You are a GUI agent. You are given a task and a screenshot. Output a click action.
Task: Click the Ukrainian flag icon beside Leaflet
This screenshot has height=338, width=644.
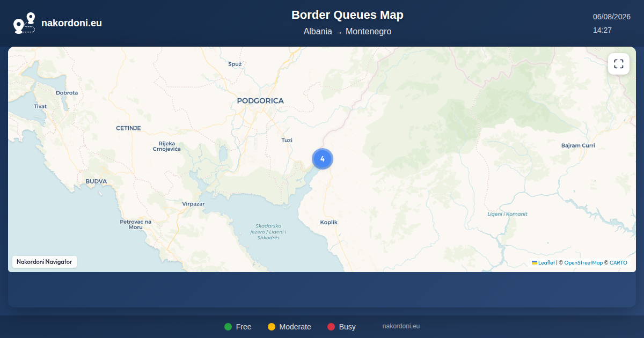(x=535, y=263)
